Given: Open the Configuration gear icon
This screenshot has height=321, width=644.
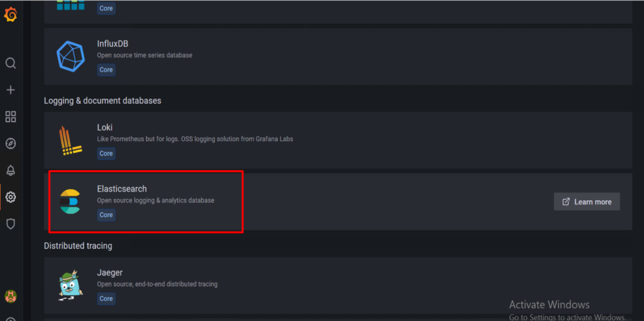Looking at the screenshot, I should 11,197.
